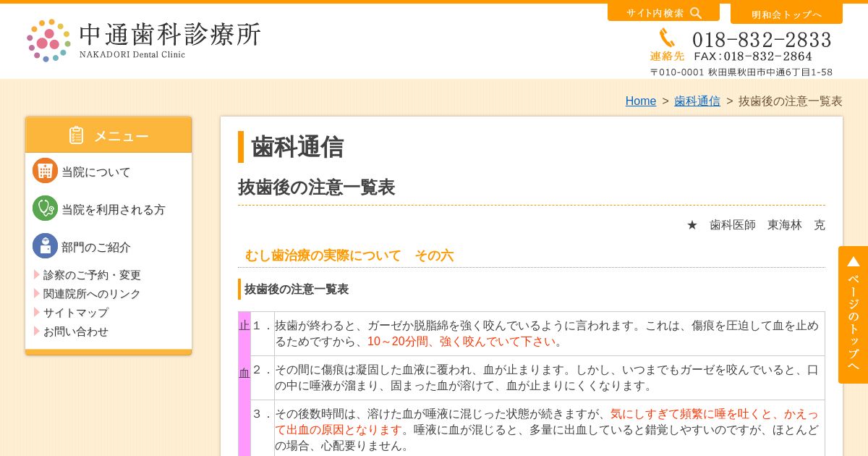Open 診察のご予約・変更 link
868x456 pixels.
92,275
